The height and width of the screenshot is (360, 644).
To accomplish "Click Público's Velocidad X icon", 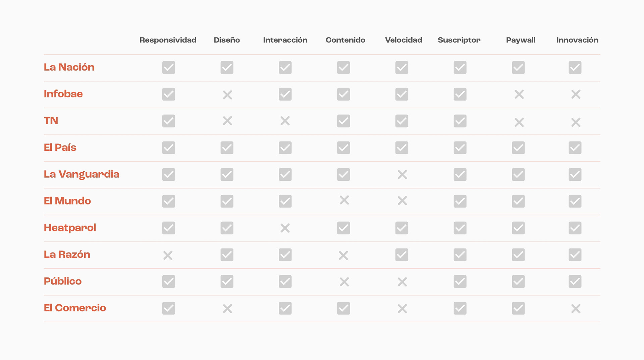I will tap(402, 282).
